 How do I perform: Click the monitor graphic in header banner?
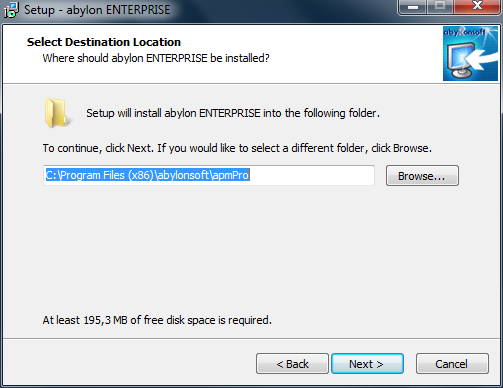[x=461, y=61]
